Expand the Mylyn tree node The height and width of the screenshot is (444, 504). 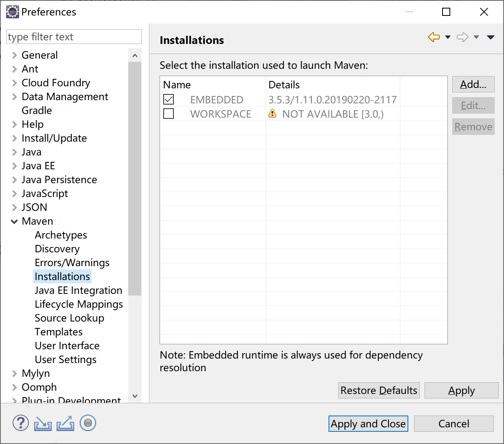pos(15,374)
